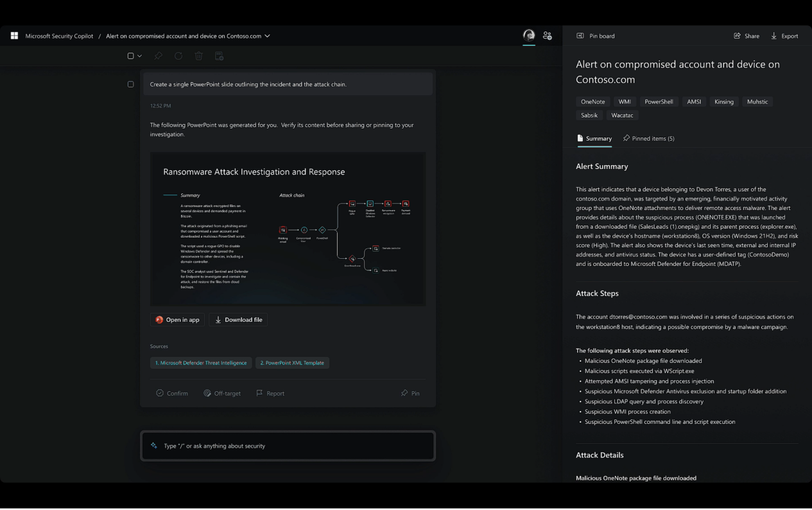Select the PowerShell tag
The height and width of the screenshot is (510, 812).
coord(659,101)
